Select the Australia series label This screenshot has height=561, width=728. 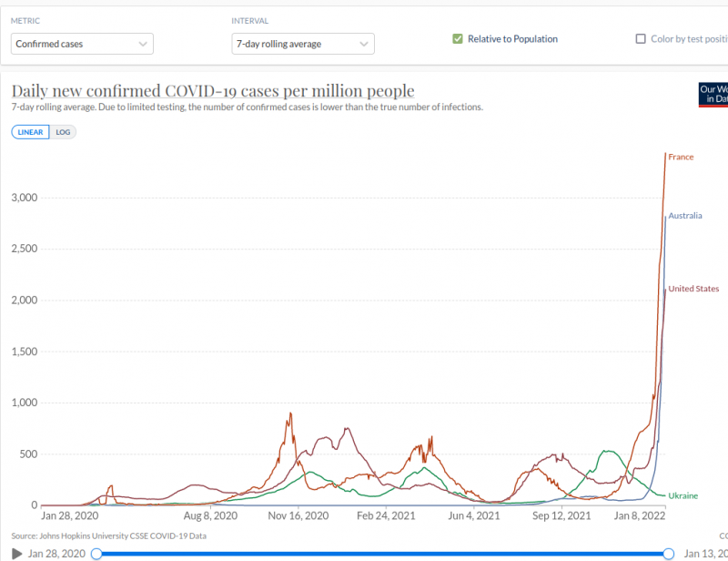(685, 216)
